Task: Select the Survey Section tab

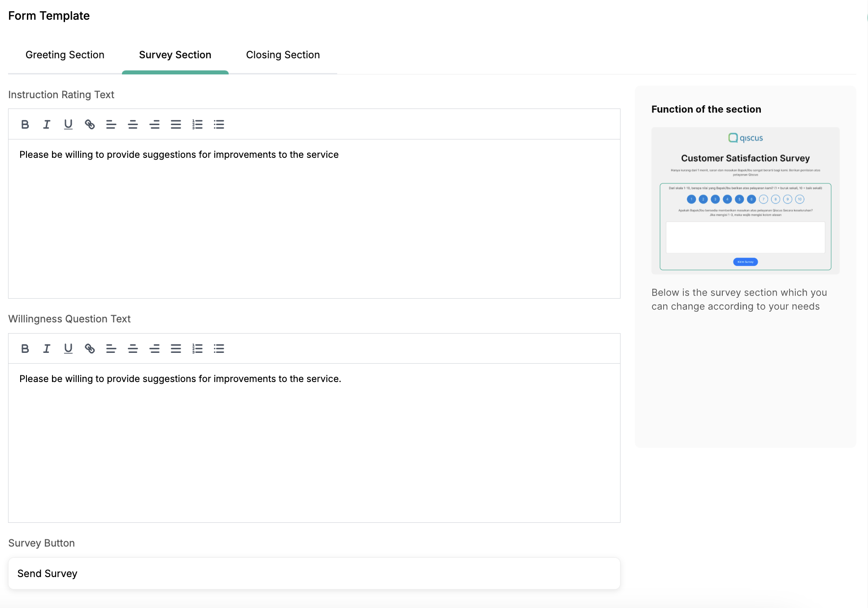Action: coord(175,55)
